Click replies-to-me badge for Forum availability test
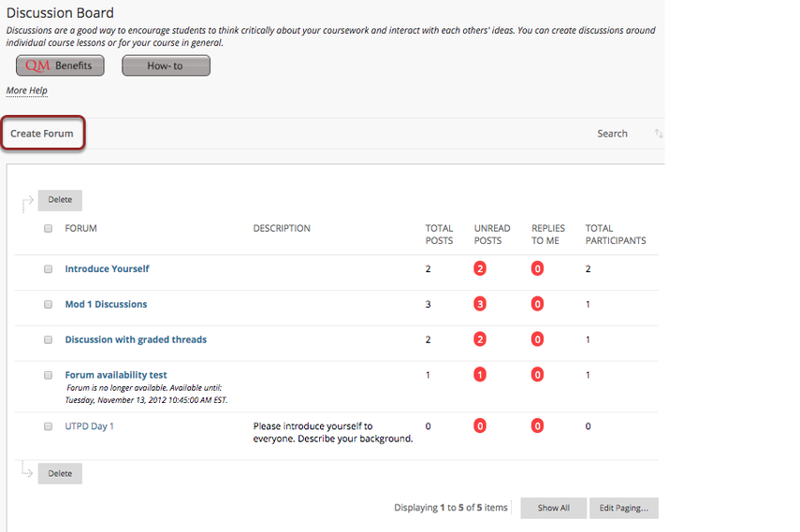 coord(537,375)
